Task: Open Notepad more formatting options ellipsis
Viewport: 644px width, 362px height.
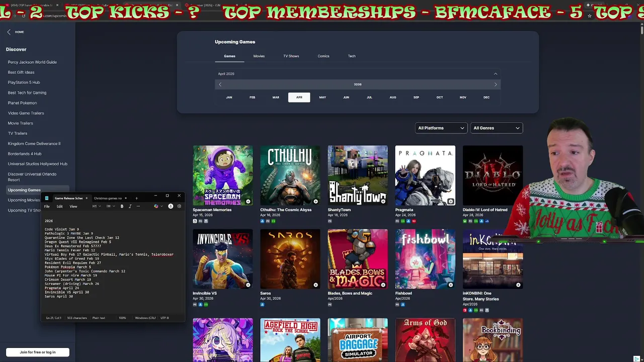Action: (x=137, y=206)
